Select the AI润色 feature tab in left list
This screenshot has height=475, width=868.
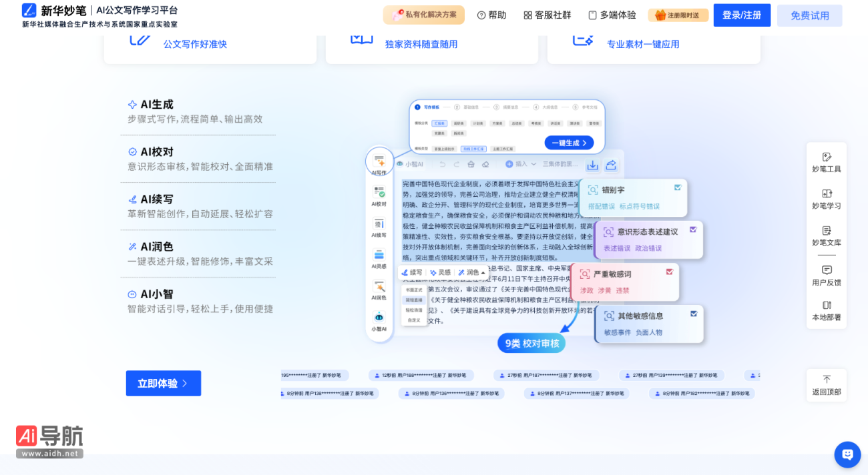198,254
